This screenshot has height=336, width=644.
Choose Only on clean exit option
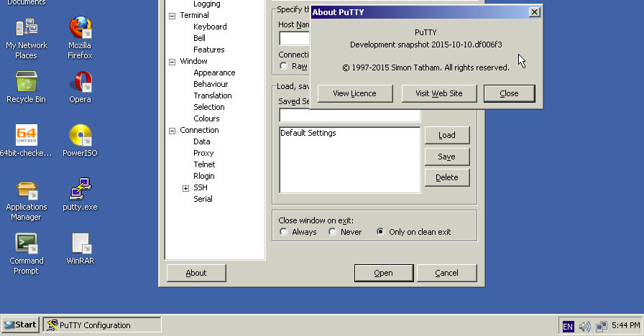tap(380, 232)
